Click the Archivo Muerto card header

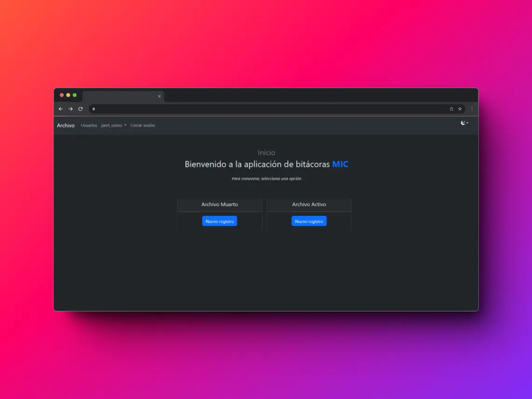pyautogui.click(x=219, y=205)
